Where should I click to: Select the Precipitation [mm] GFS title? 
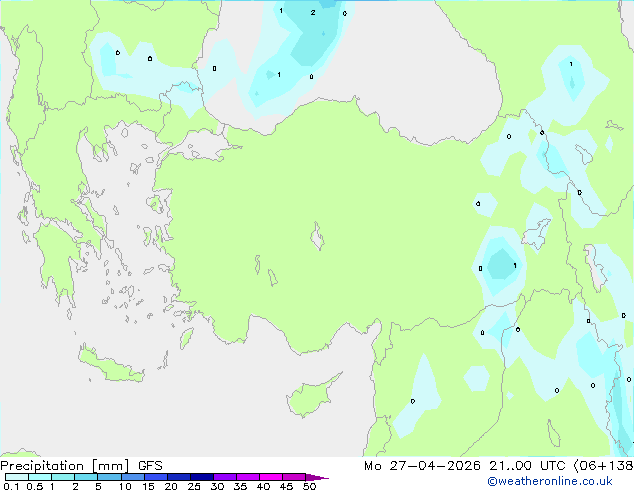pyautogui.click(x=81, y=466)
